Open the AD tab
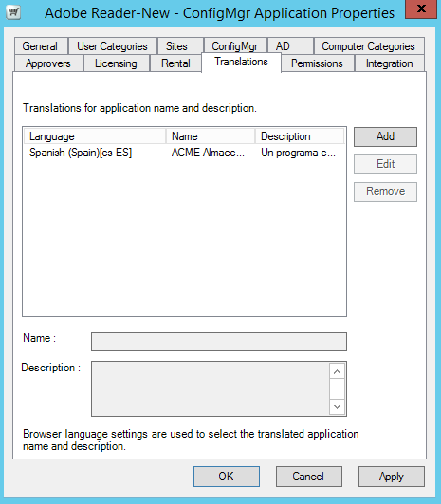441x504 pixels. [283, 46]
